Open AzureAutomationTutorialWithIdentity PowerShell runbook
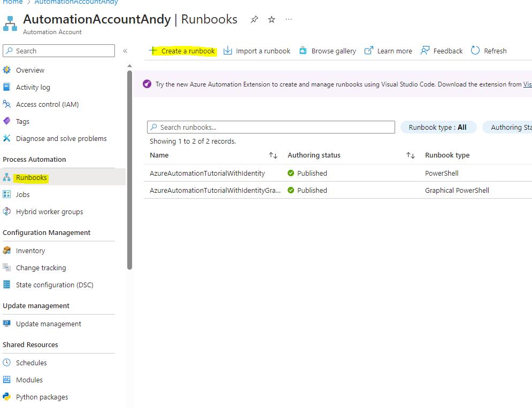The image size is (532, 408). tap(207, 173)
